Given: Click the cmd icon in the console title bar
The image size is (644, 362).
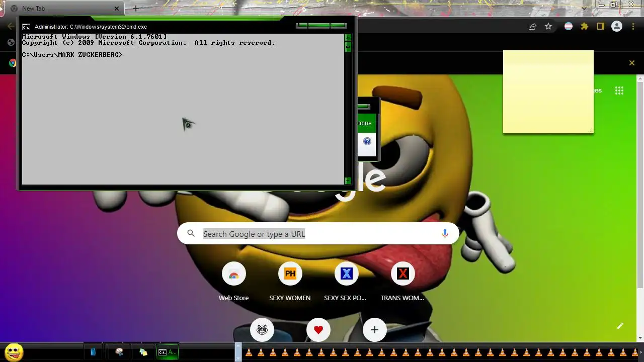Looking at the screenshot, I should (x=26, y=27).
